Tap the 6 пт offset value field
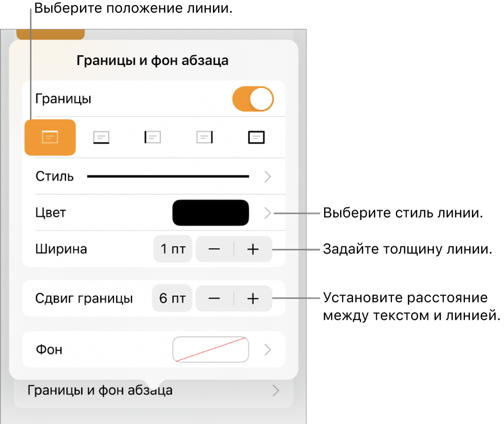Image resolution: width=504 pixels, height=424 pixels. (x=172, y=298)
